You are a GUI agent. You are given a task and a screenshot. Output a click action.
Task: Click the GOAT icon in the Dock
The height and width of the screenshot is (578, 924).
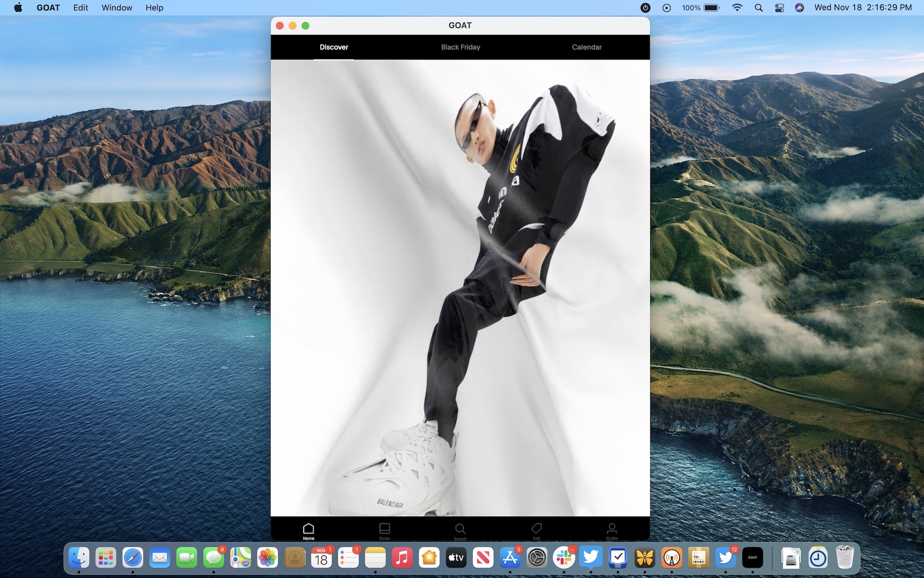point(753,558)
